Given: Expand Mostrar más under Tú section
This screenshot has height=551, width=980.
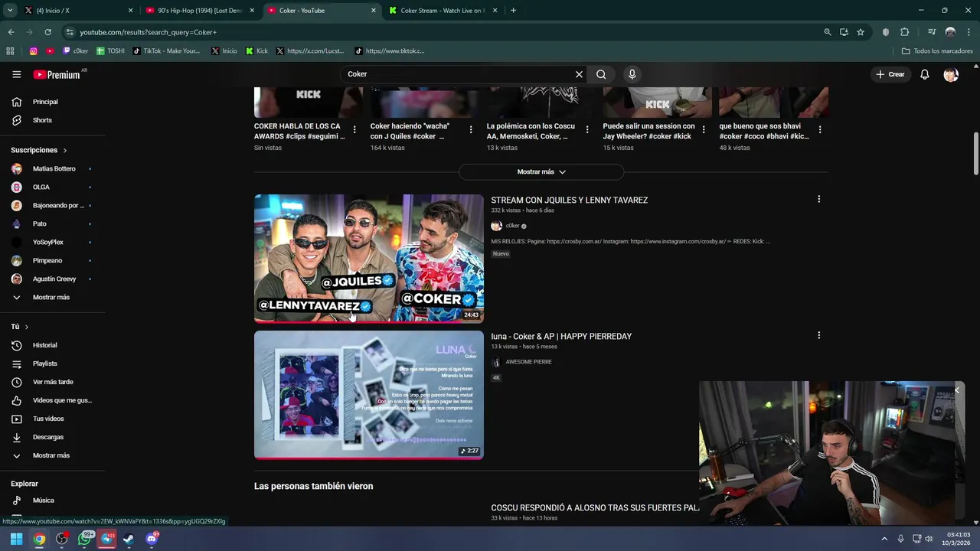Looking at the screenshot, I should click(51, 455).
